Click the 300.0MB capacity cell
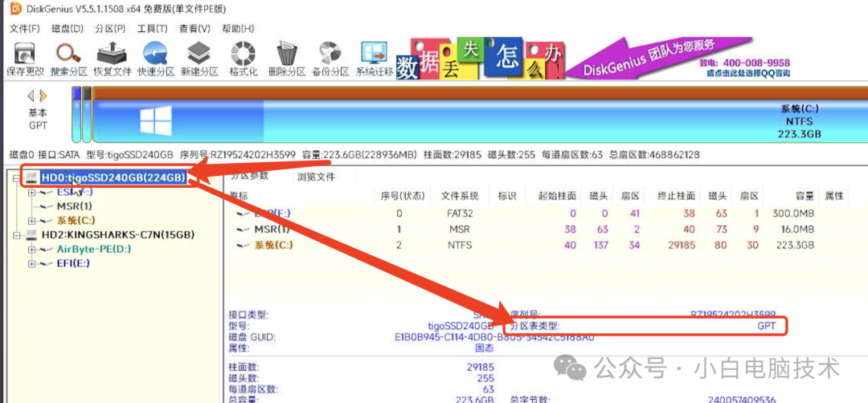This screenshot has width=868, height=403. click(794, 214)
